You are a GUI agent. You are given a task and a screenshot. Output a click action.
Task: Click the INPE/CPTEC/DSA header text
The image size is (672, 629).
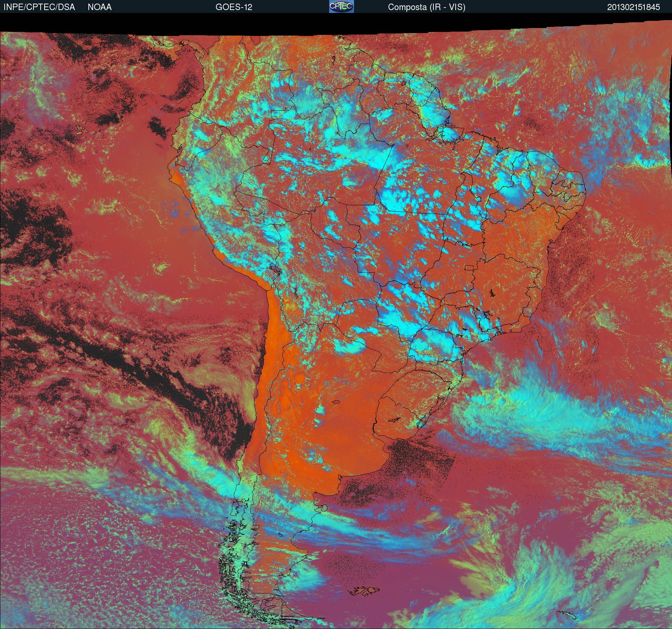pyautogui.click(x=39, y=7)
